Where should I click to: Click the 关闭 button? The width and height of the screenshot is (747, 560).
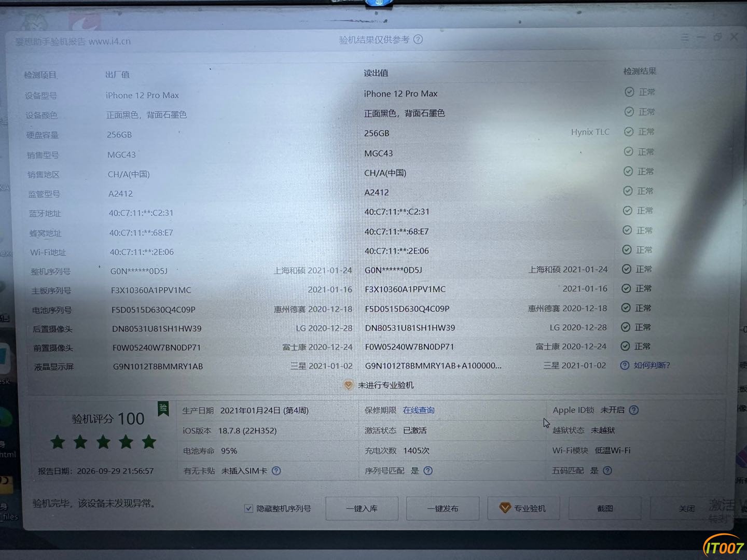686,509
